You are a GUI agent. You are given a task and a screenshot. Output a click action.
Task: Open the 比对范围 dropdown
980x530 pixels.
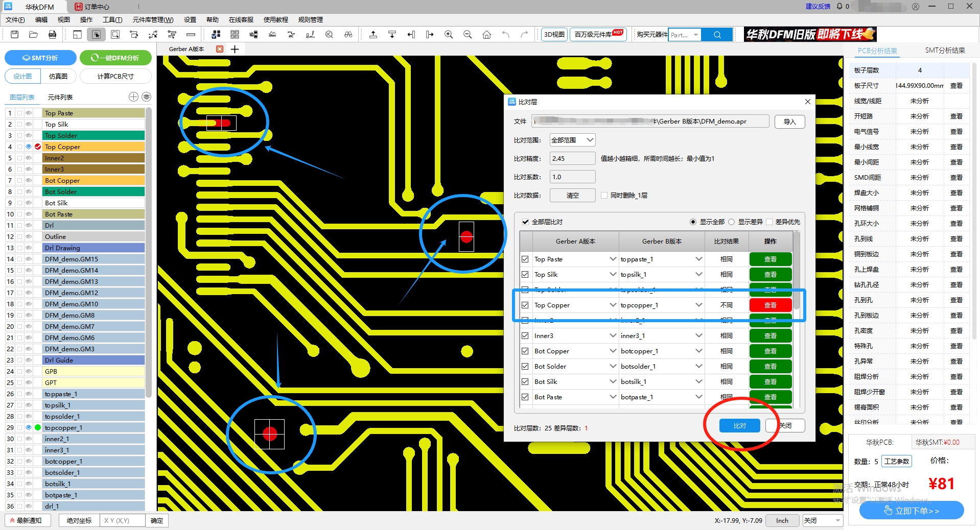[572, 140]
